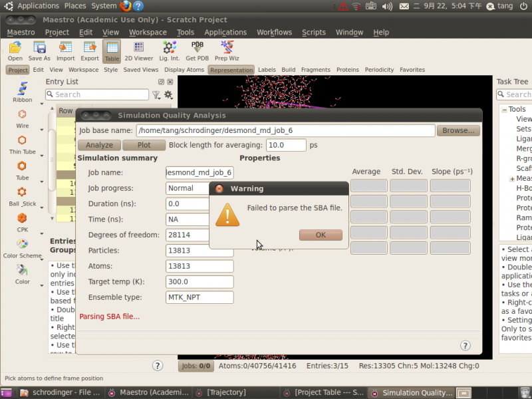This screenshot has height=399, width=532.
Task: Show the Display Atoms toolbar
Action: click(184, 70)
